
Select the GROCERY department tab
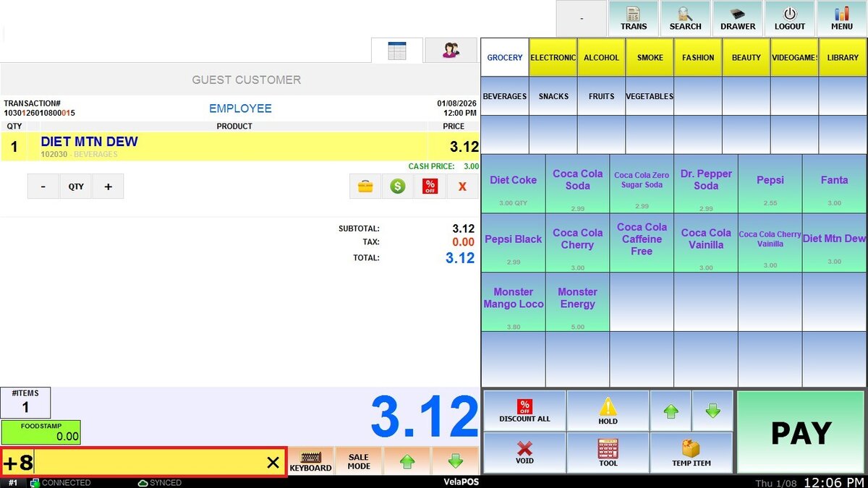[x=504, y=57]
